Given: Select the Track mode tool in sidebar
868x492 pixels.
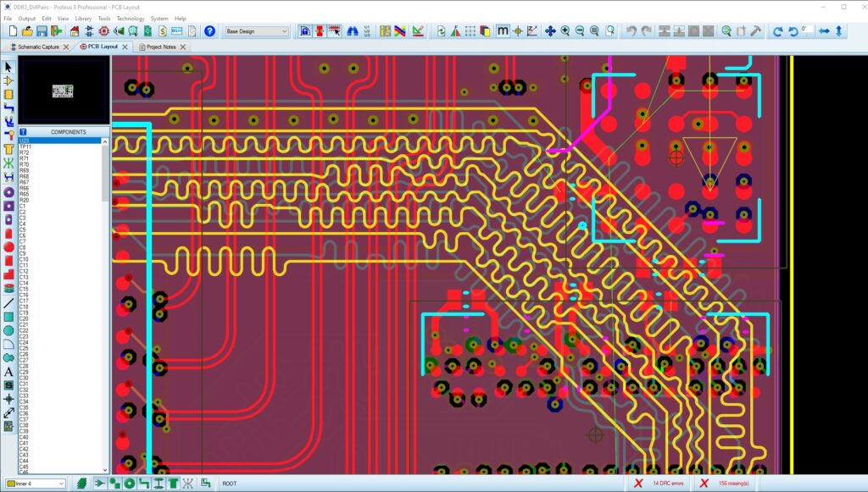Looking at the screenshot, I should point(8,108).
